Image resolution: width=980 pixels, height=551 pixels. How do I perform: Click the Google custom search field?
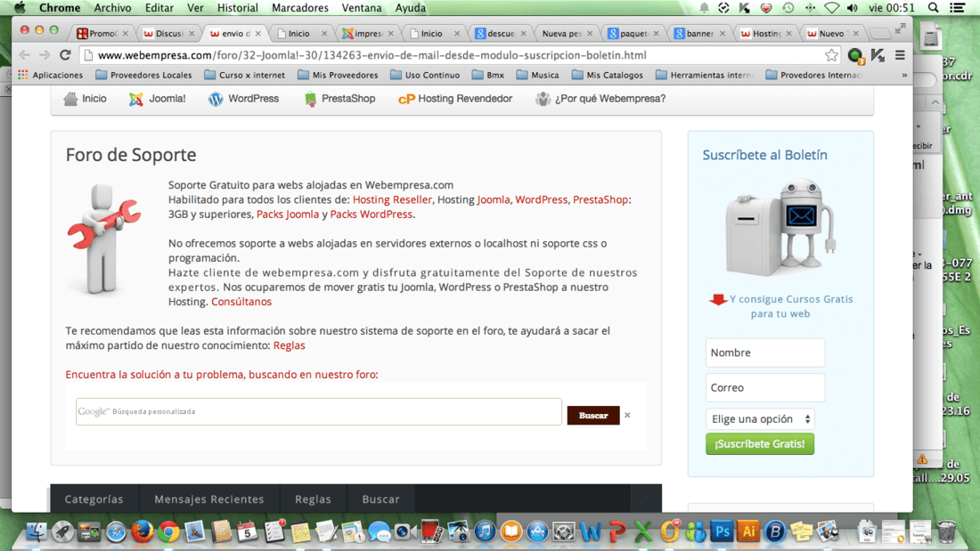[x=319, y=411]
